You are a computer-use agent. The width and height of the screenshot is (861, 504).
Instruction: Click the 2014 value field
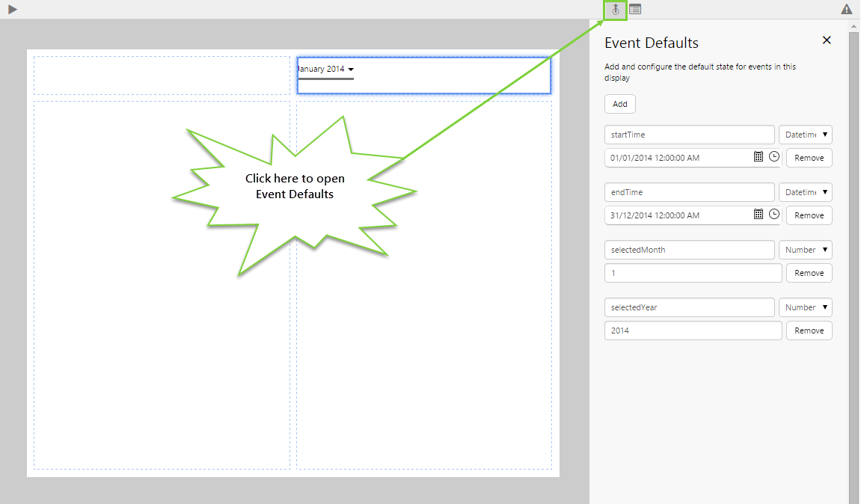click(693, 331)
